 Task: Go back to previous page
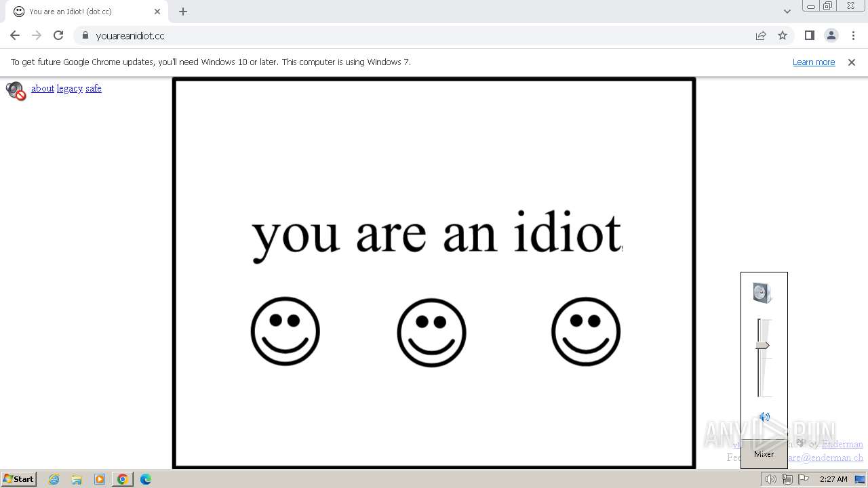[x=15, y=36]
